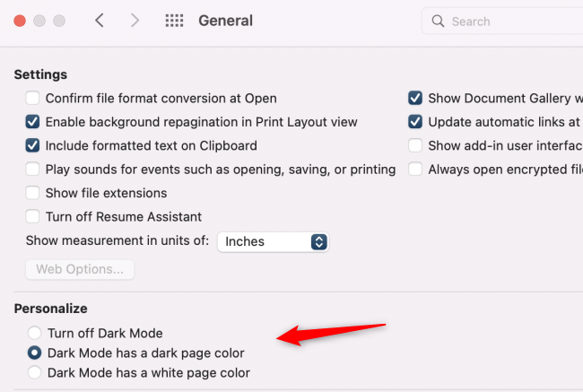
Task: Go forward with the right chevron
Action: pyautogui.click(x=135, y=21)
